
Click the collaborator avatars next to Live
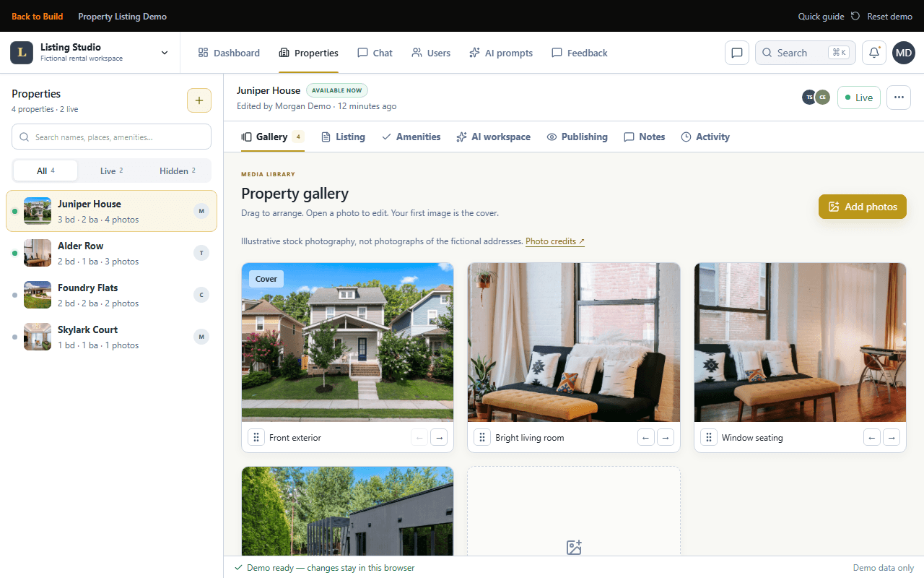tap(816, 98)
